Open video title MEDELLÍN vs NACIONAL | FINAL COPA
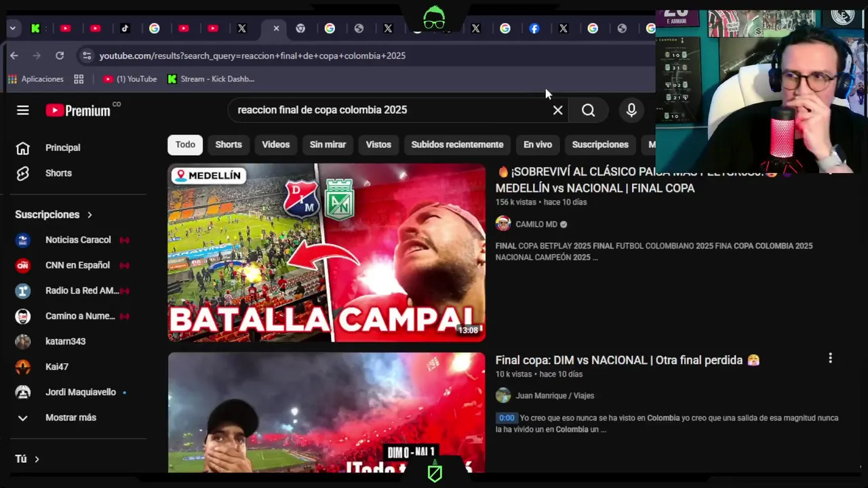Image resolution: width=868 pixels, height=488 pixels. 595,188
